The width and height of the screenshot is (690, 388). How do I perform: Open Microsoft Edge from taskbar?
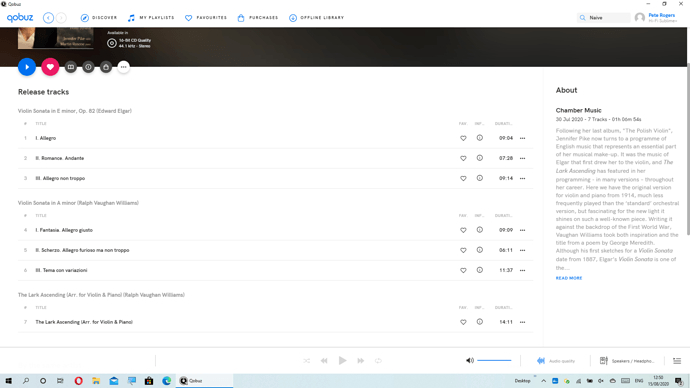pyautogui.click(x=166, y=381)
